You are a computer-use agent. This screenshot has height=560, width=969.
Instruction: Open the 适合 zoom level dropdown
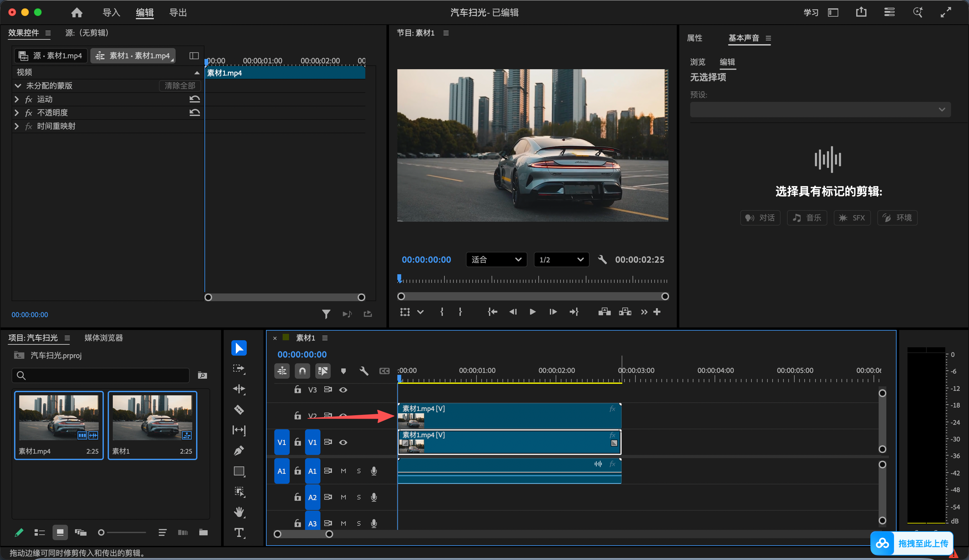[x=496, y=260]
